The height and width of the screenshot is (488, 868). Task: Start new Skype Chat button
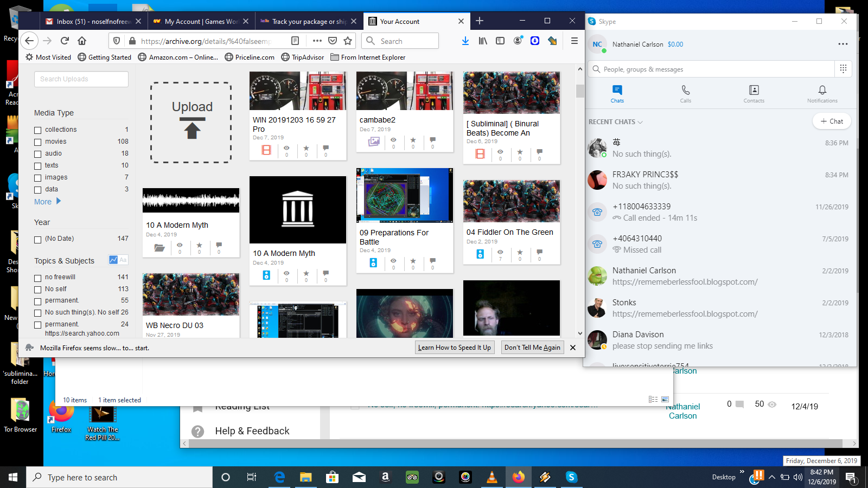click(x=832, y=121)
